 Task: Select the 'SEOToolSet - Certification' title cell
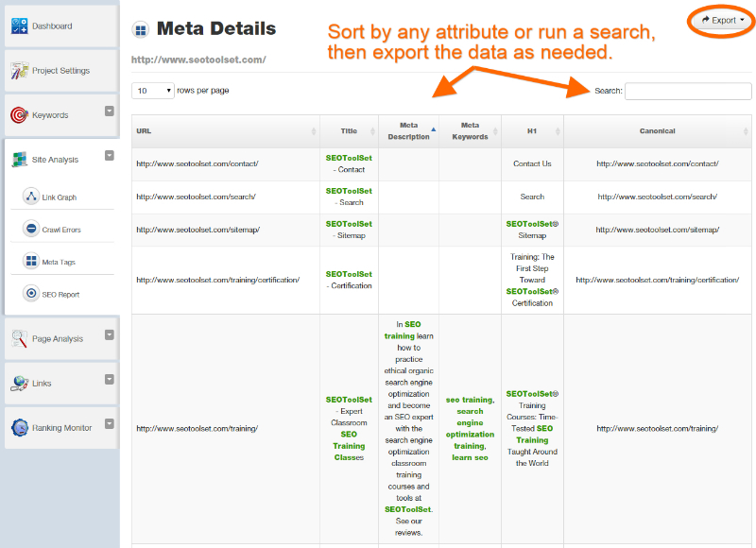[x=349, y=280]
